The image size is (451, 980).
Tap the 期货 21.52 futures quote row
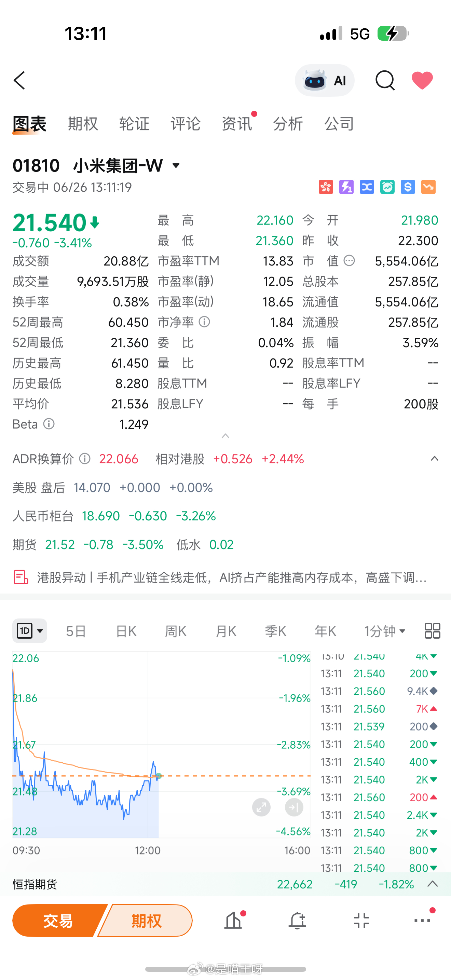coord(123,544)
